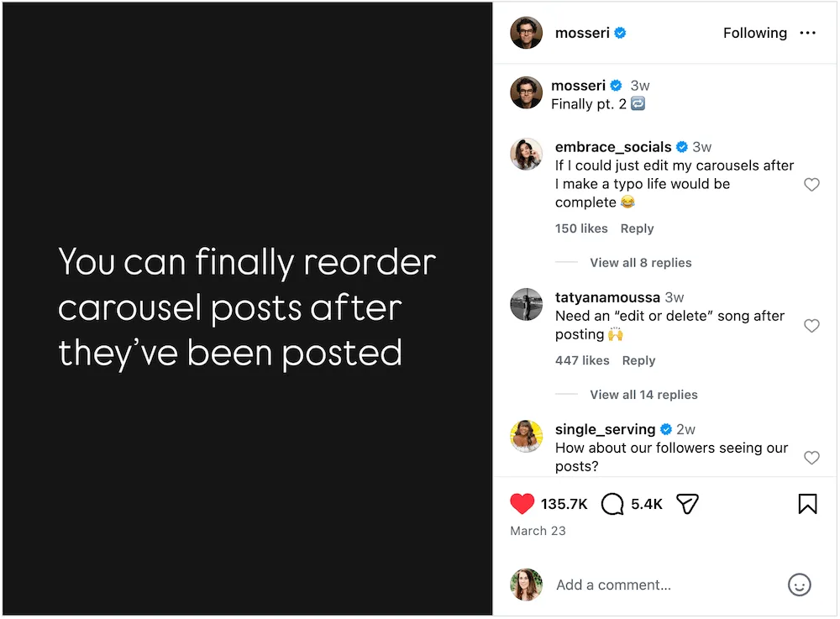Viewport: 840px width, 619px height.
Task: Open post options via the three-dot menu
Action: (808, 33)
